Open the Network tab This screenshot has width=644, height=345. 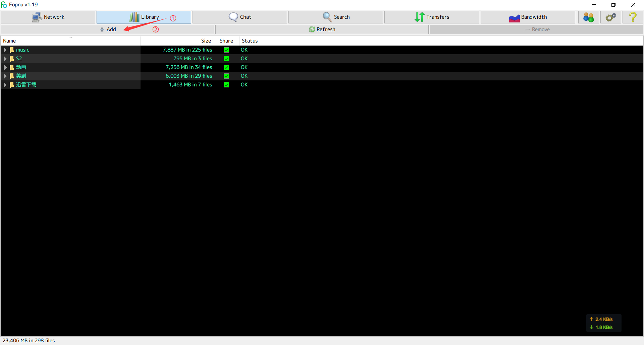pos(48,17)
